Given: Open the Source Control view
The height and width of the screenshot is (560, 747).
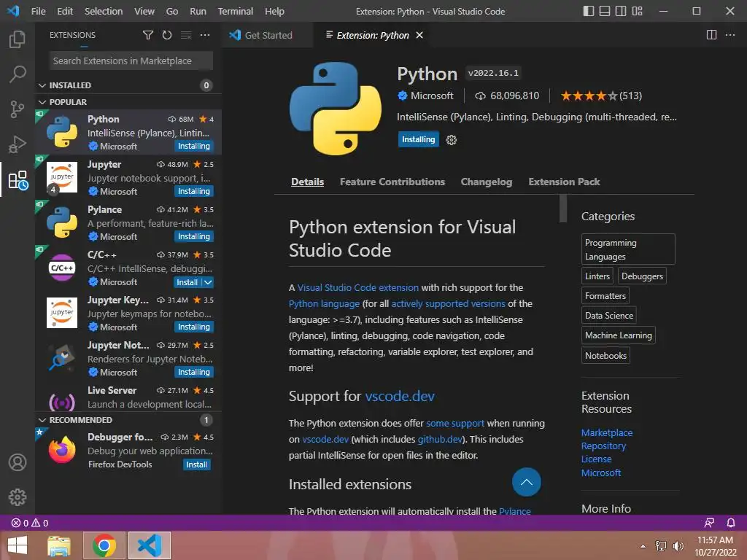Looking at the screenshot, I should [x=18, y=109].
